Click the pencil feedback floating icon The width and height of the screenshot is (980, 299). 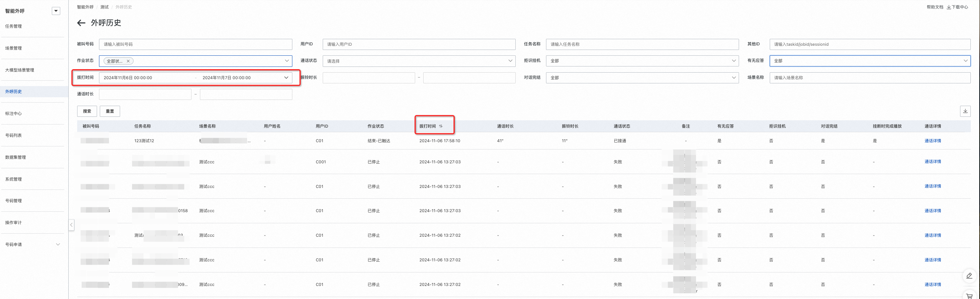click(969, 276)
